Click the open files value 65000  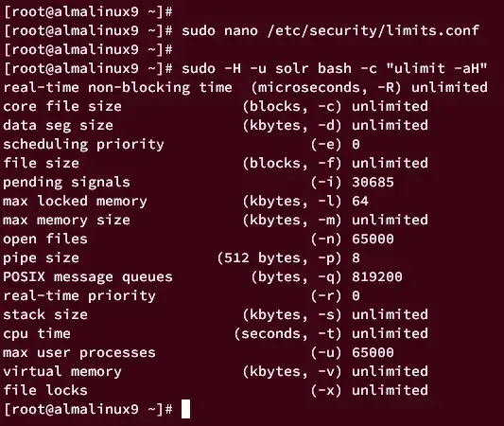tap(373, 240)
